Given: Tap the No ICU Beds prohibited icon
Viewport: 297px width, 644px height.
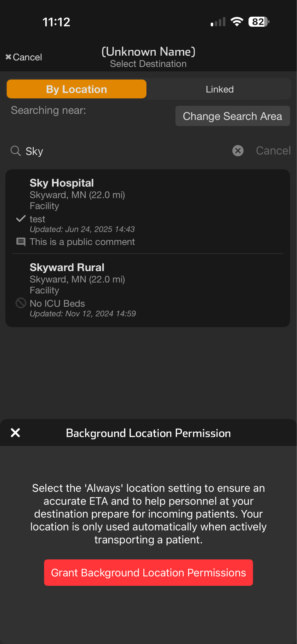Looking at the screenshot, I should click(x=21, y=303).
